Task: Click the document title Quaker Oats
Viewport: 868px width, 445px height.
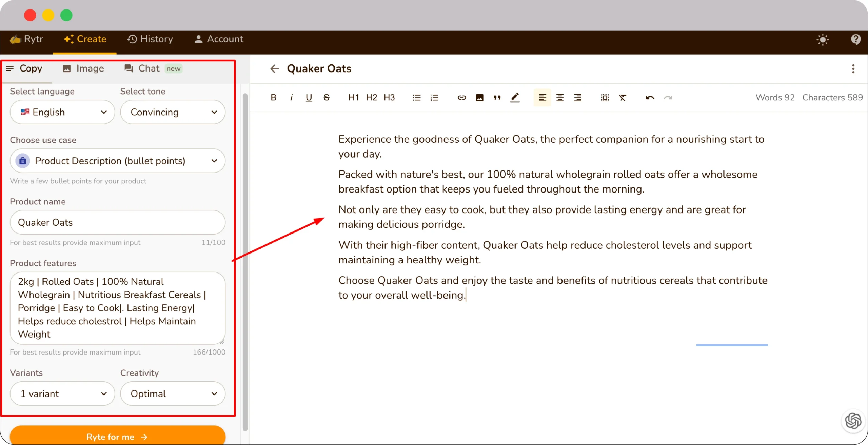Action: [x=319, y=69]
